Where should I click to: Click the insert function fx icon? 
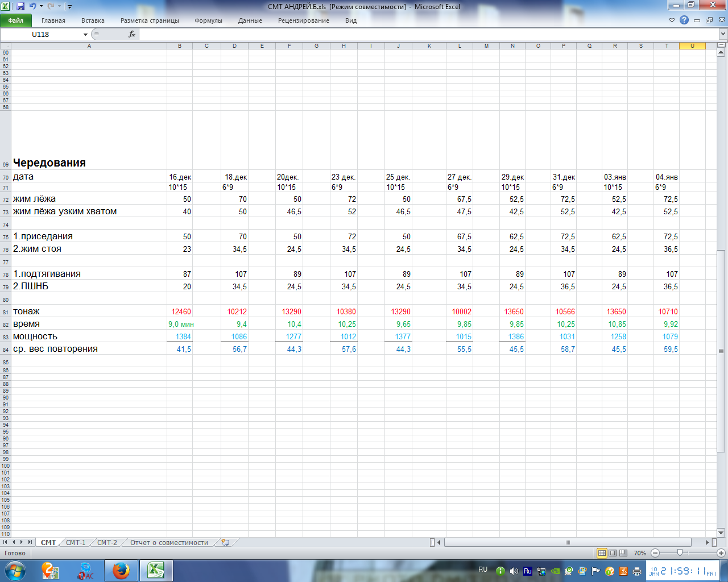click(x=132, y=34)
